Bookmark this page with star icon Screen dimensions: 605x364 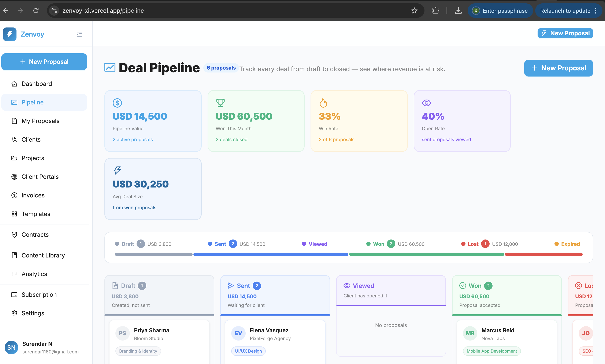[x=414, y=11]
